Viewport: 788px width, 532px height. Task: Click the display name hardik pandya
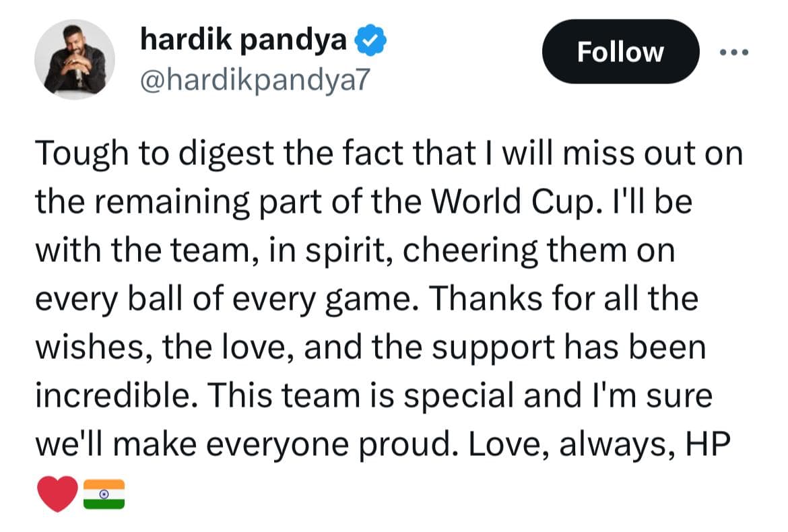point(244,40)
